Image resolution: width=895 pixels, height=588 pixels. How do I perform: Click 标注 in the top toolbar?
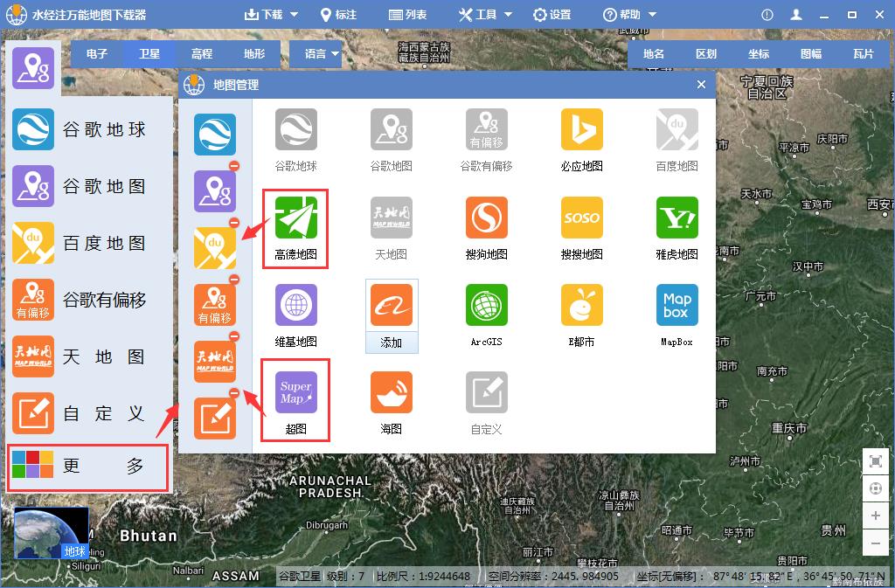pos(338,15)
